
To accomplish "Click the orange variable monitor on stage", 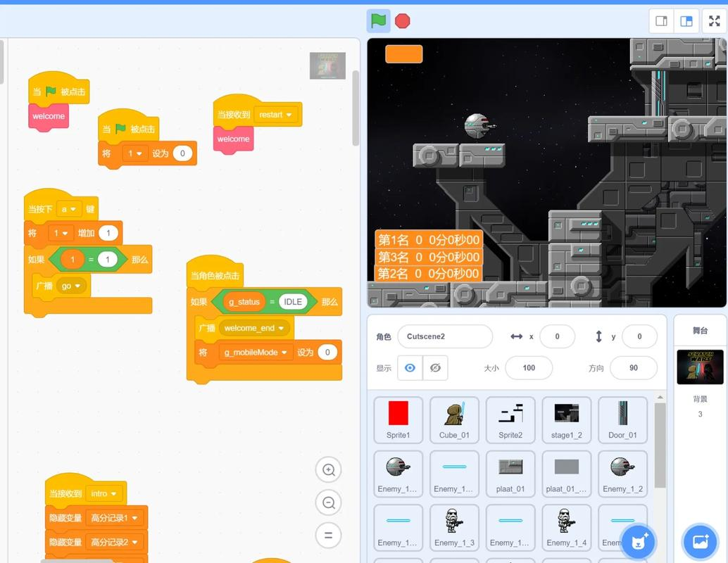I will pyautogui.click(x=404, y=54).
